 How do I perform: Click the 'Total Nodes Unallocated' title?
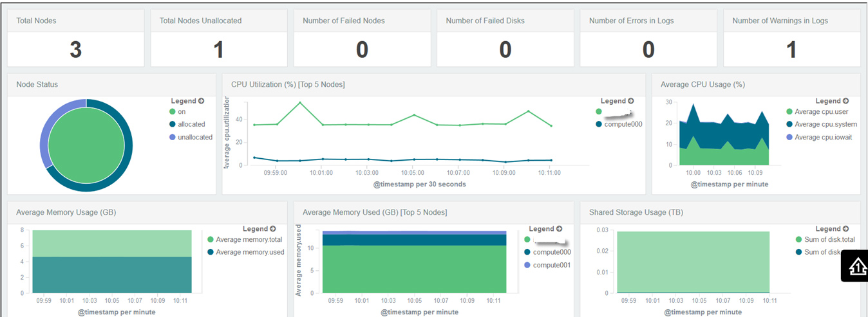201,21
